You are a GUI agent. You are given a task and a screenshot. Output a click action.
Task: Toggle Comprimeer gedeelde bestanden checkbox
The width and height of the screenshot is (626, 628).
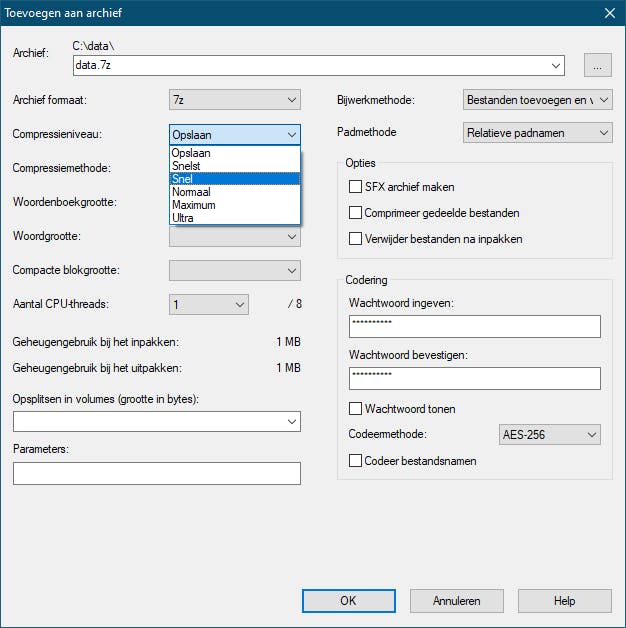[355, 213]
